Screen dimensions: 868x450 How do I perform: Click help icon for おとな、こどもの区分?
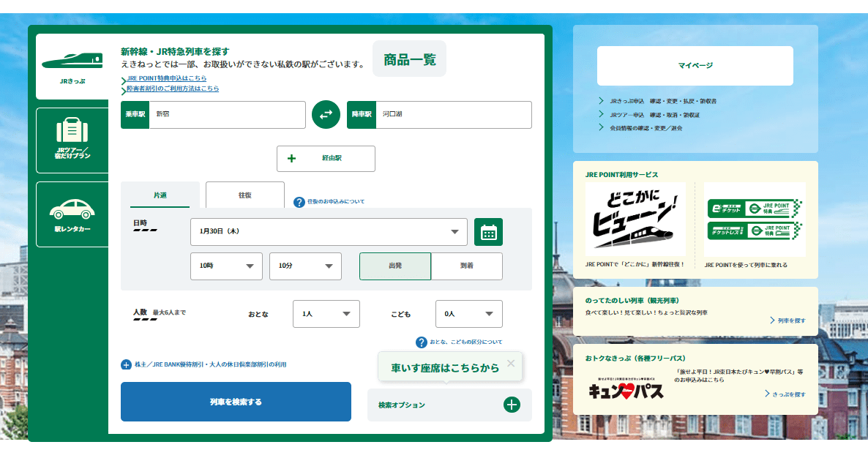pyautogui.click(x=421, y=342)
